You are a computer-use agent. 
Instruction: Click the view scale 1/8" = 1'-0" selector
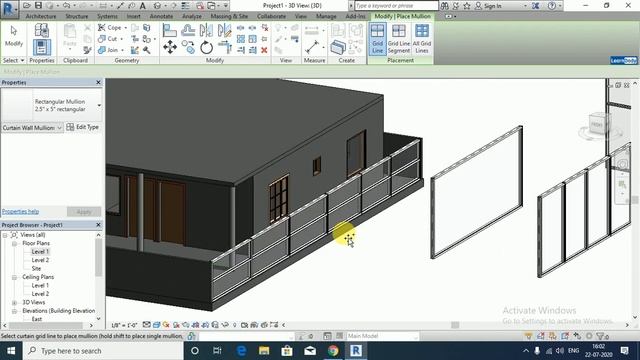(x=124, y=325)
